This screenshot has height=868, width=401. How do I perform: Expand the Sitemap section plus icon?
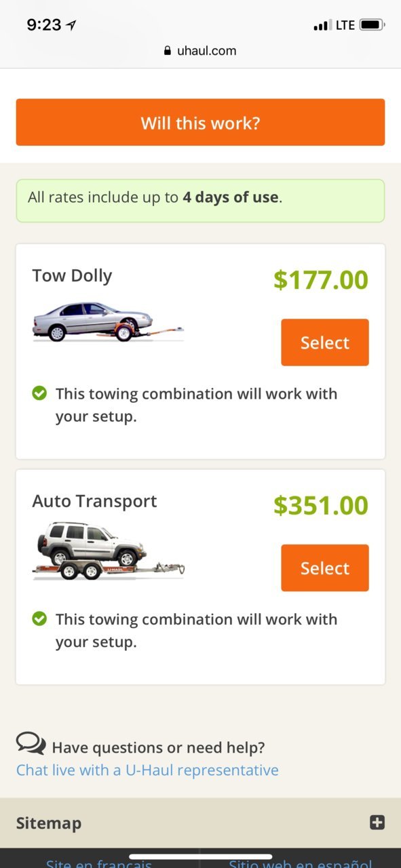pos(377,823)
